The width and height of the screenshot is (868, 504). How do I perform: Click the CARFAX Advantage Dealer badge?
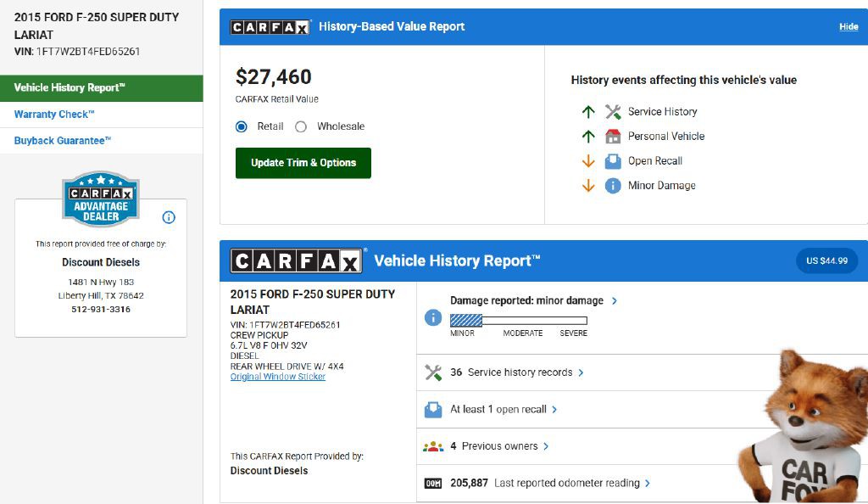click(100, 200)
